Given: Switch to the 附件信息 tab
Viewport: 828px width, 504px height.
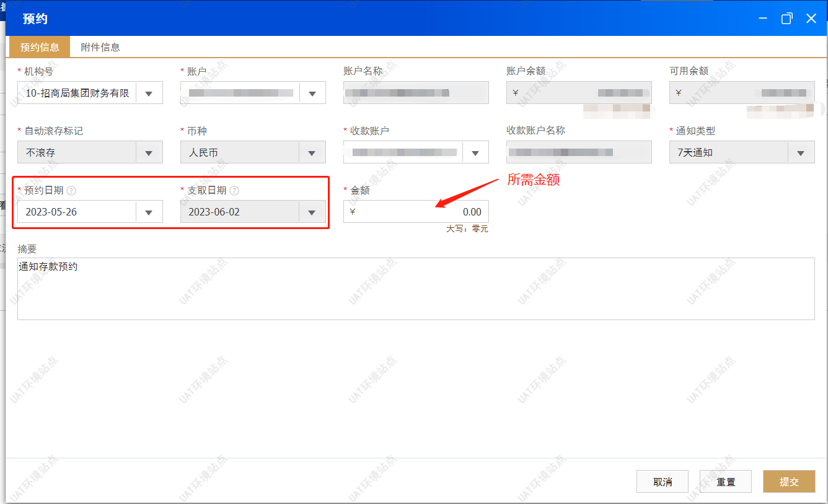Looking at the screenshot, I should pyautogui.click(x=100, y=47).
